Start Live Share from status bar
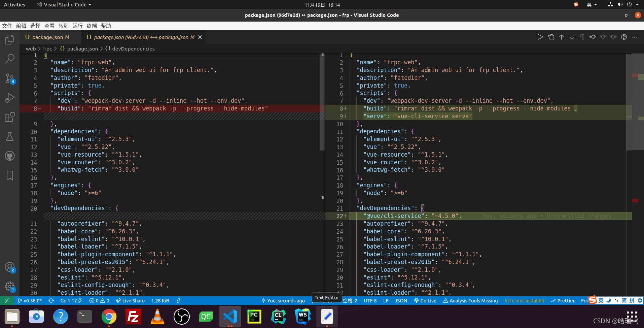Image resolution: width=644 pixels, height=328 pixels. coord(130,301)
